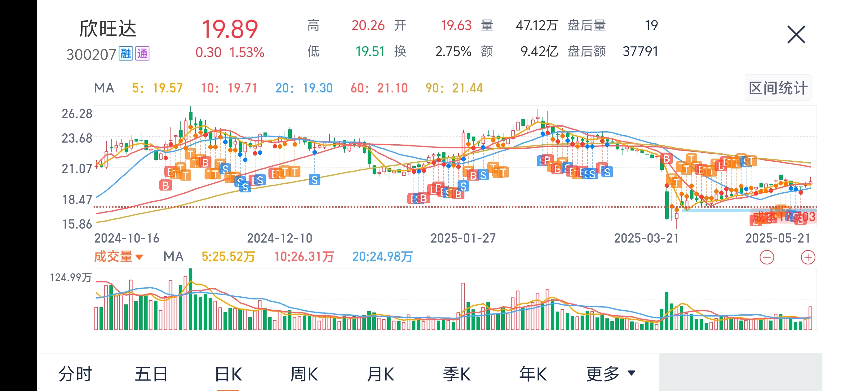This screenshot has height=391, width=868.
Task: Switch to 年K yearly tab
Action: pos(533,373)
